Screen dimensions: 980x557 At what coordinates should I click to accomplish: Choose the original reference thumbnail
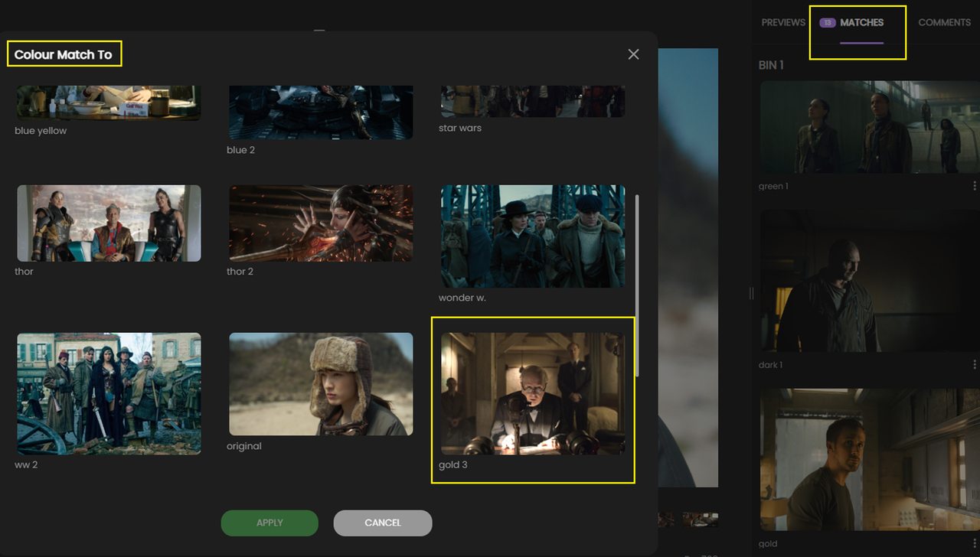coord(321,384)
